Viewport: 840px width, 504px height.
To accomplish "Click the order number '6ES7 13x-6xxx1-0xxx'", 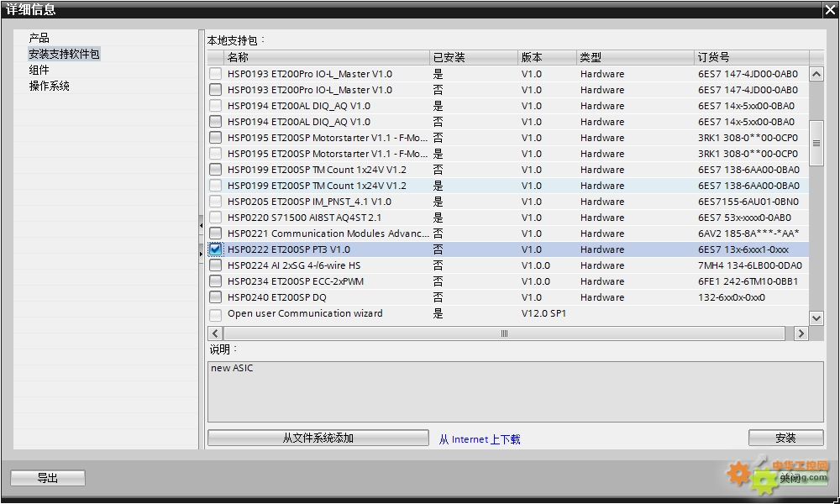I will click(x=743, y=249).
